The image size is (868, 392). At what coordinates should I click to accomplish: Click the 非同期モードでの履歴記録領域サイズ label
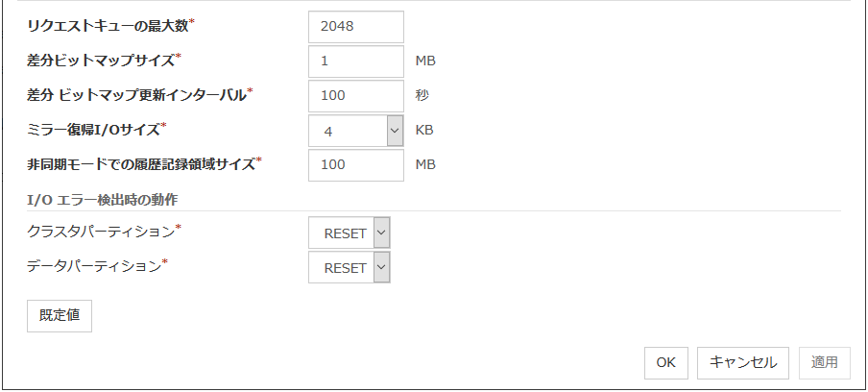(x=141, y=164)
